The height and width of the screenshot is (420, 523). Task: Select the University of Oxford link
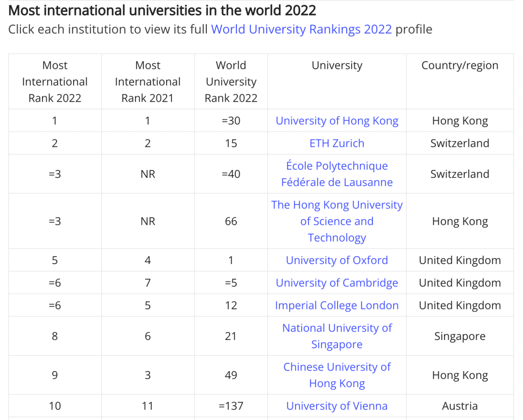point(337,261)
